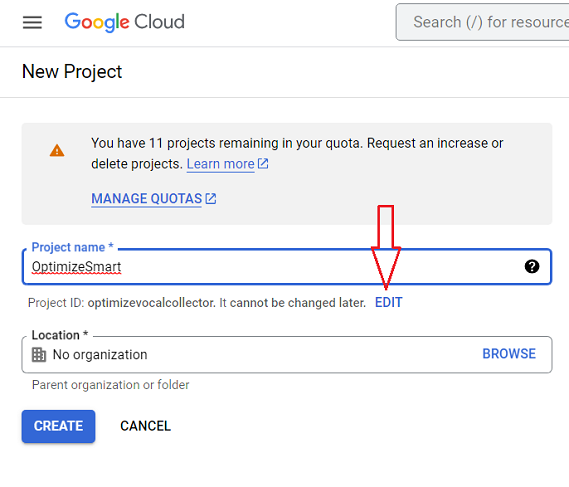Image resolution: width=569 pixels, height=487 pixels.
Task: Open the Learn more link
Action: tap(220, 164)
